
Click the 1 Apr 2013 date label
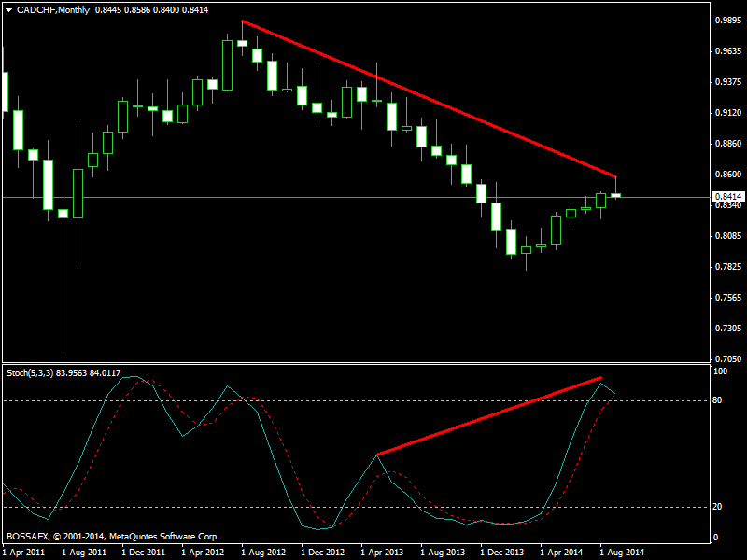click(382, 553)
